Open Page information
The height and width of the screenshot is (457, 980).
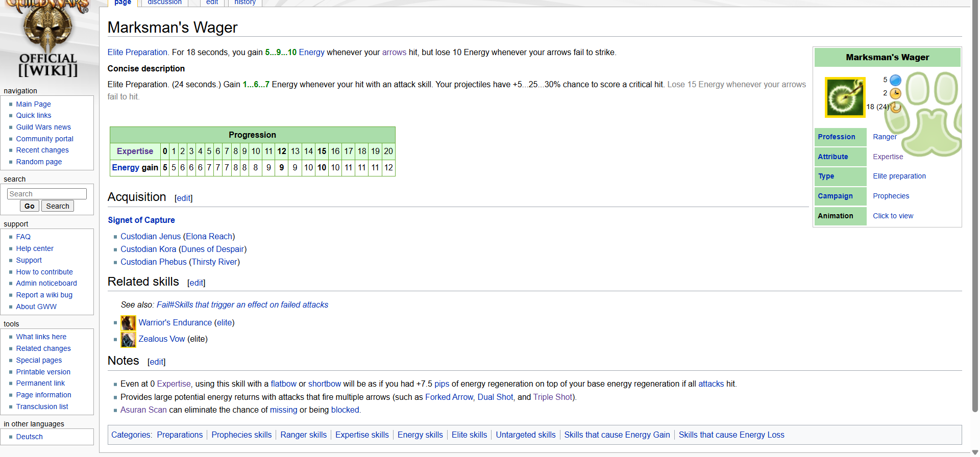(x=43, y=395)
